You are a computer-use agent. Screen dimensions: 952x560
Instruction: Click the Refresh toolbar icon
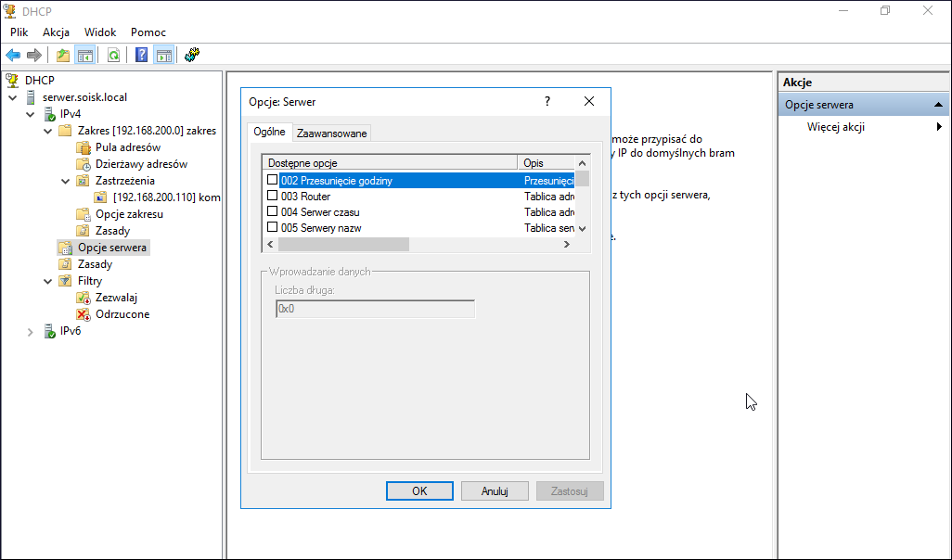[113, 56]
